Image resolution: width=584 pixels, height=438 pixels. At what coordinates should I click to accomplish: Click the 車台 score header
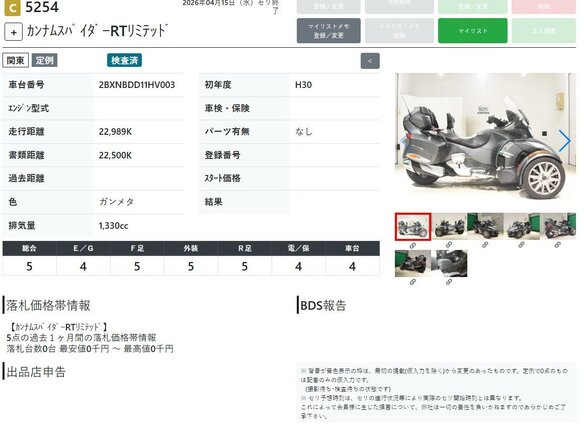(x=352, y=248)
